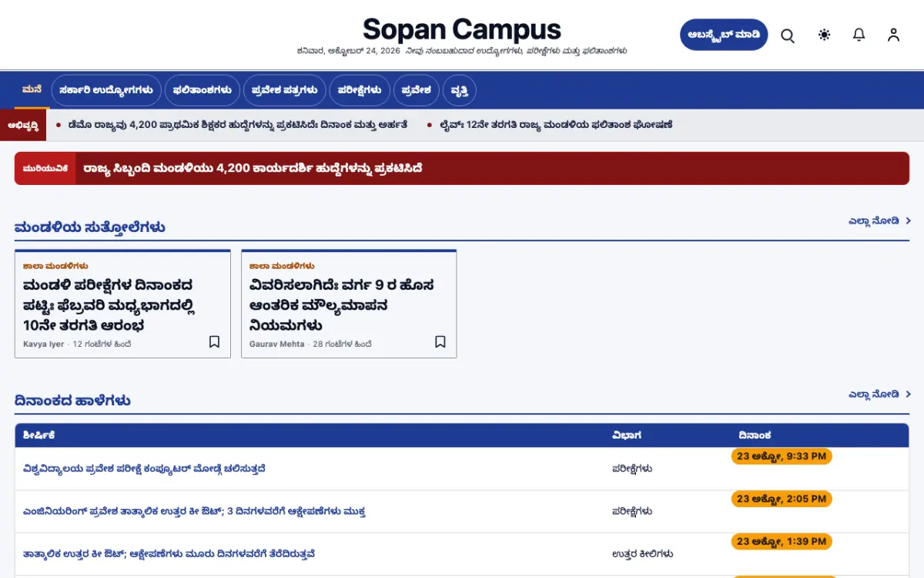Open user account profile icon
This screenshot has height=578, width=924.
coord(893,35)
